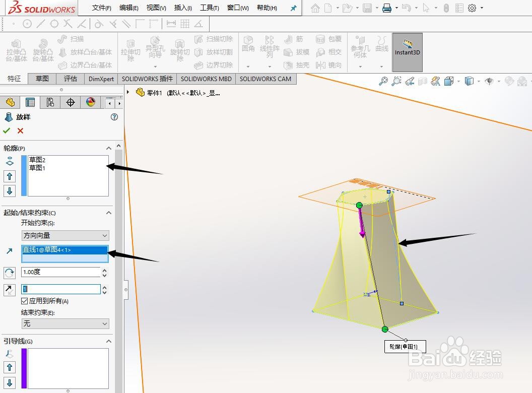Click the lower green connector point on loft
The height and width of the screenshot is (393, 532).
pyautogui.click(x=385, y=329)
